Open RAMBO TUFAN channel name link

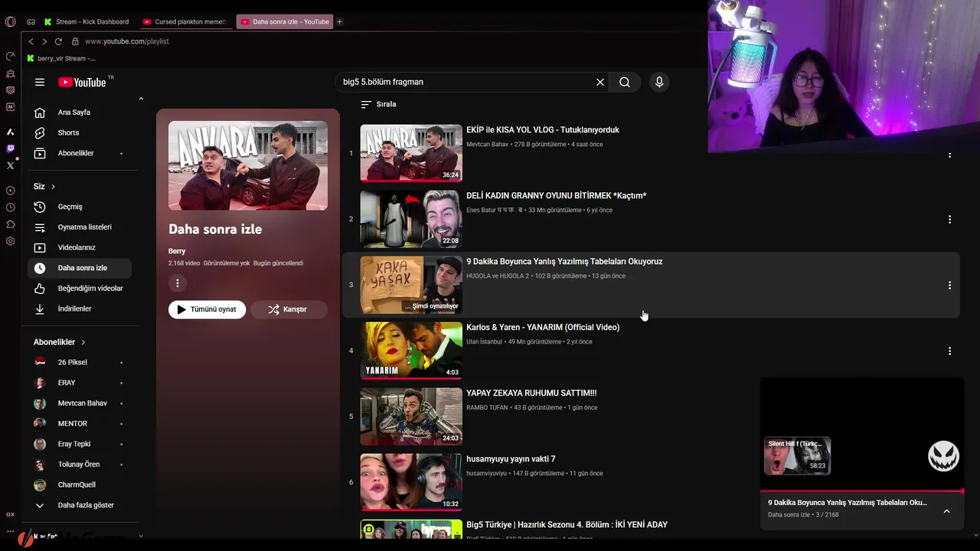[487, 408]
